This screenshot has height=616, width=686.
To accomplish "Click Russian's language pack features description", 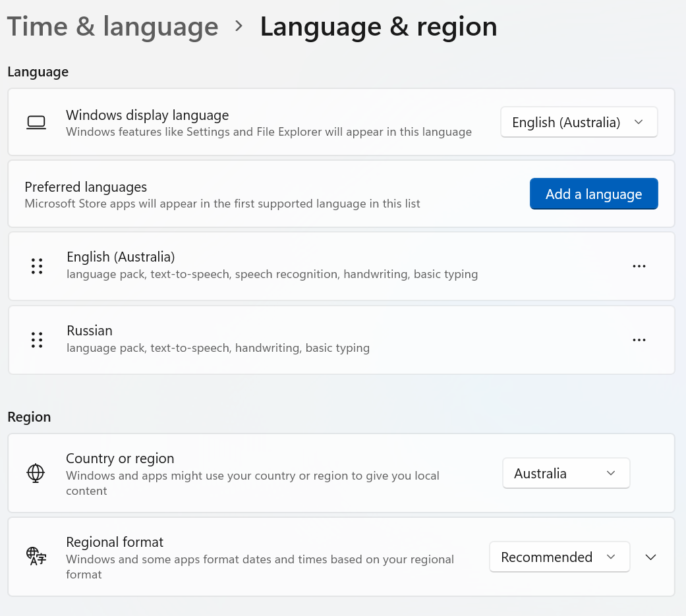I will tap(218, 348).
